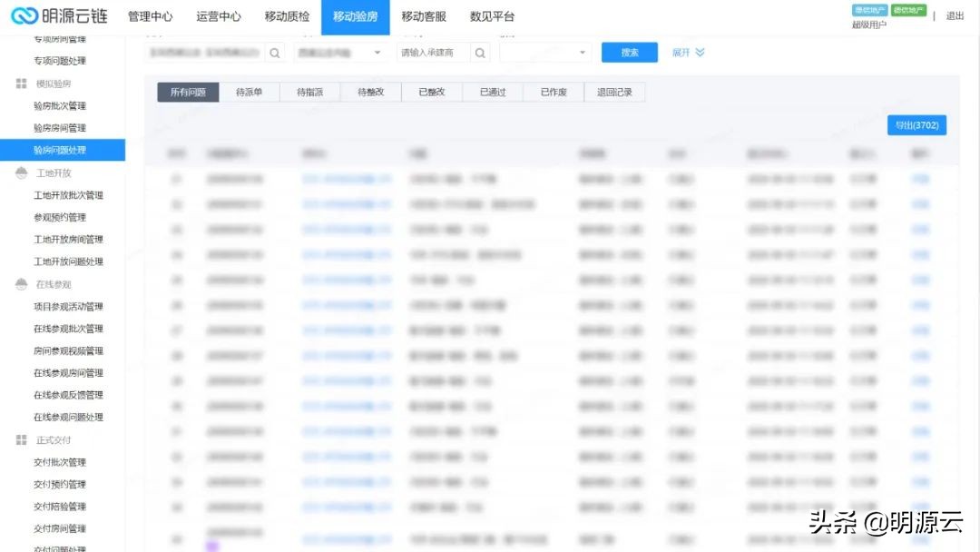Select the 退回记录 tab
The height and width of the screenshot is (552, 980).
[x=615, y=91]
